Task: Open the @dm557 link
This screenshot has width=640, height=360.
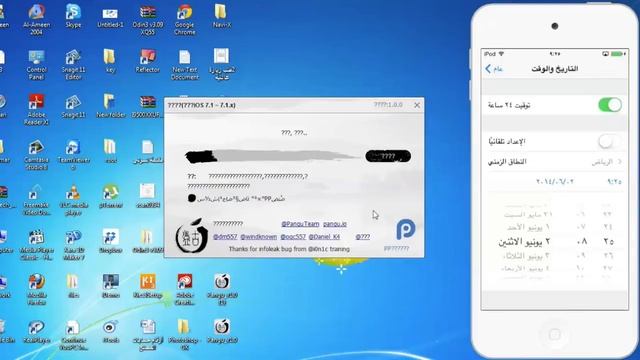Action: point(225,237)
